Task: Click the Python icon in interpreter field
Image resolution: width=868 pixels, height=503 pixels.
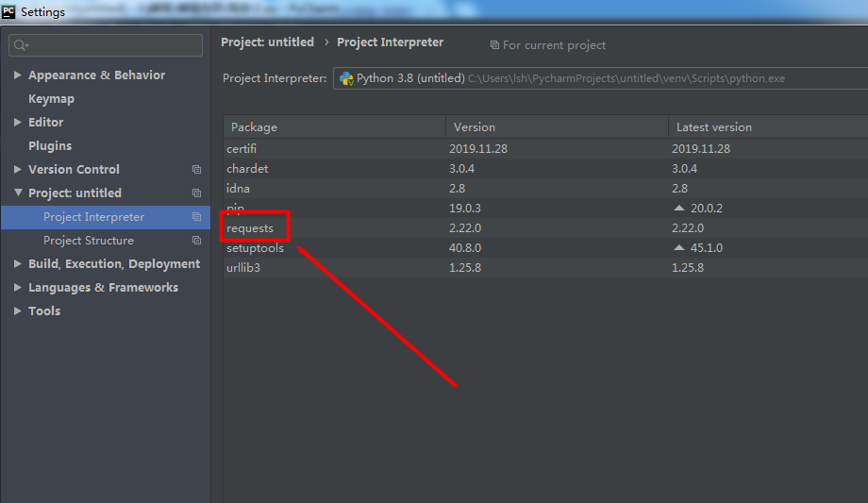Action: pyautogui.click(x=346, y=78)
